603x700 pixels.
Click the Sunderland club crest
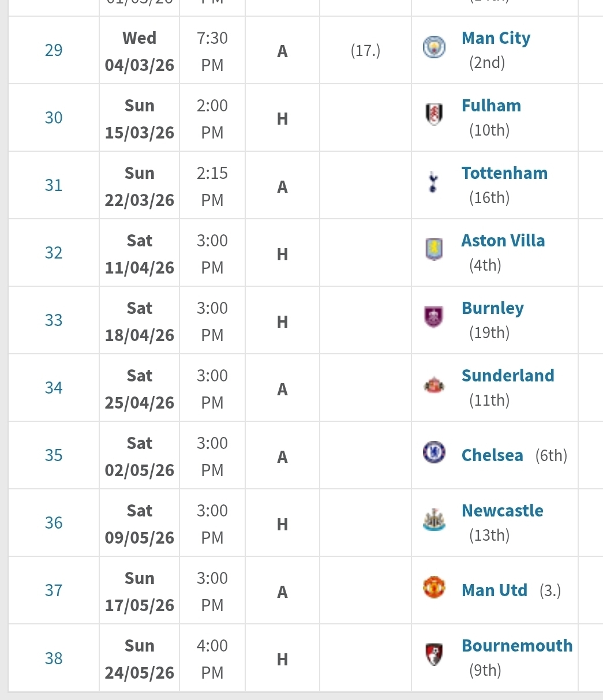(434, 385)
